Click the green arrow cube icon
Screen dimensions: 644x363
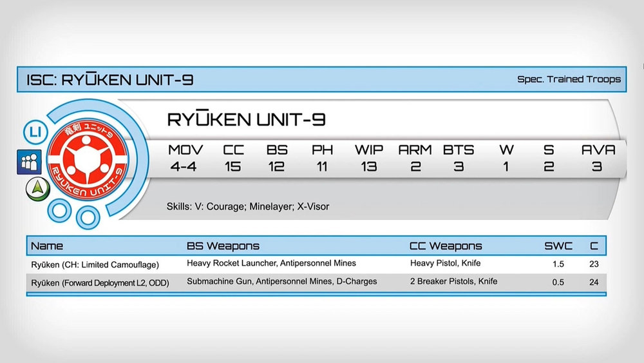pos(37,189)
